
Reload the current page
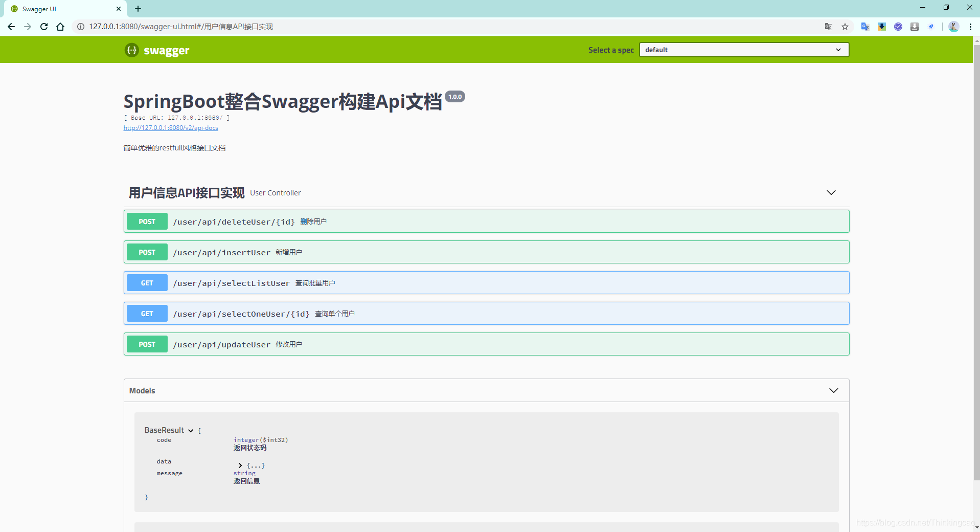click(x=44, y=27)
